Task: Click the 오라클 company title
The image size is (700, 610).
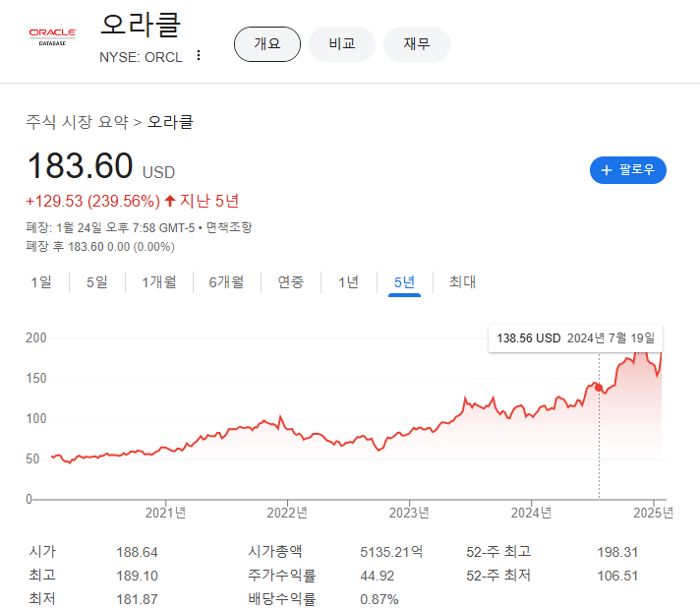Action: pyautogui.click(x=141, y=25)
